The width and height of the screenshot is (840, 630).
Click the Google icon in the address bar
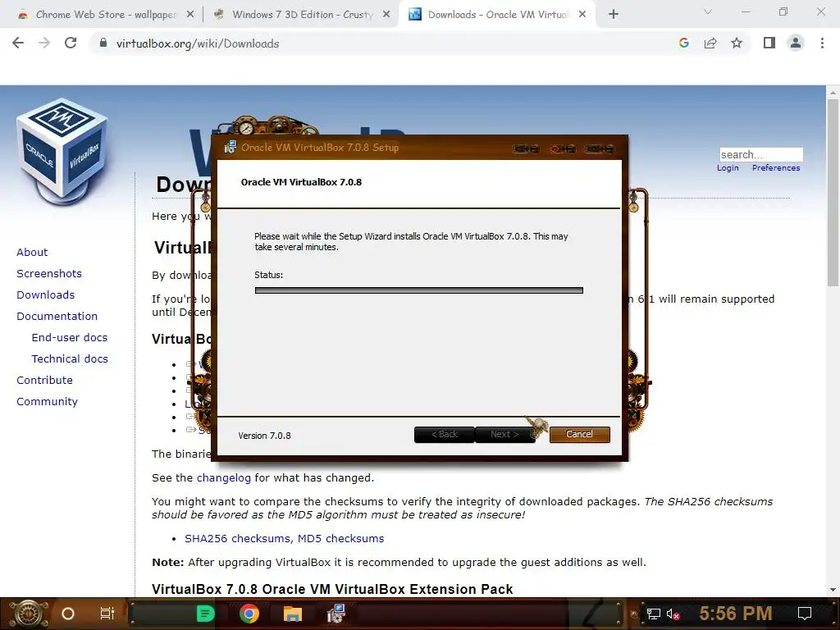(684, 43)
